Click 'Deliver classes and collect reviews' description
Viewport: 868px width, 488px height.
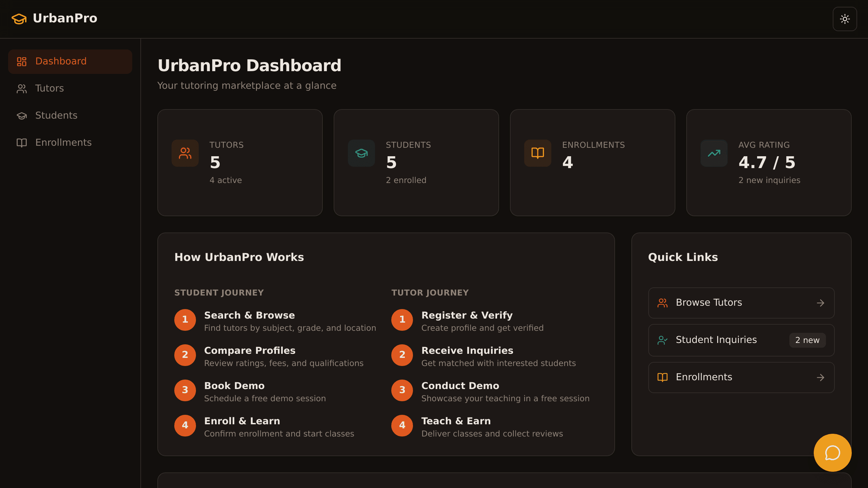[492, 434]
